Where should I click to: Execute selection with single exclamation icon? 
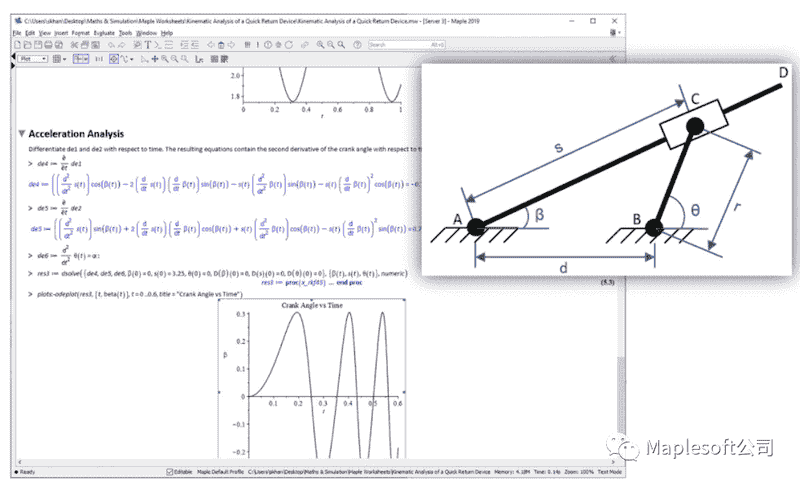click(258, 45)
